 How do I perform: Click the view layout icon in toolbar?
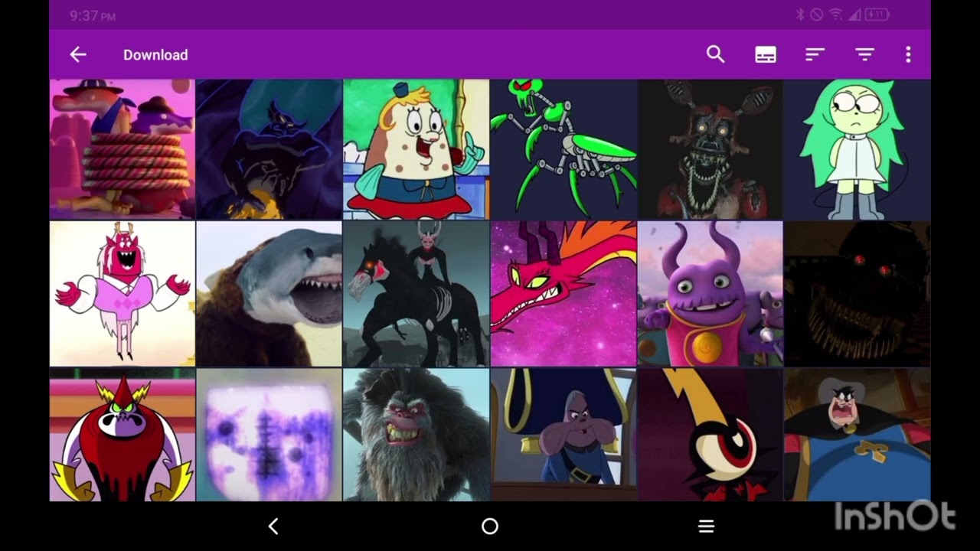coord(766,54)
